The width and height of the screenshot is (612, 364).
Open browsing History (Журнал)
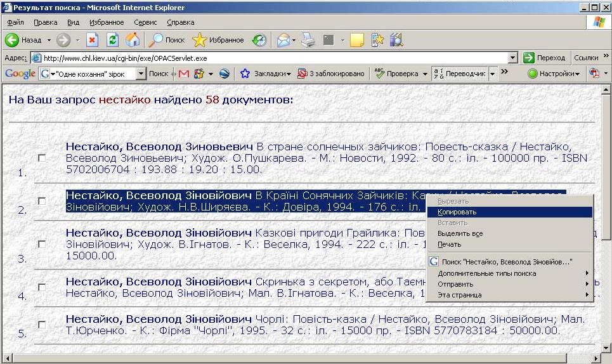click(x=259, y=40)
